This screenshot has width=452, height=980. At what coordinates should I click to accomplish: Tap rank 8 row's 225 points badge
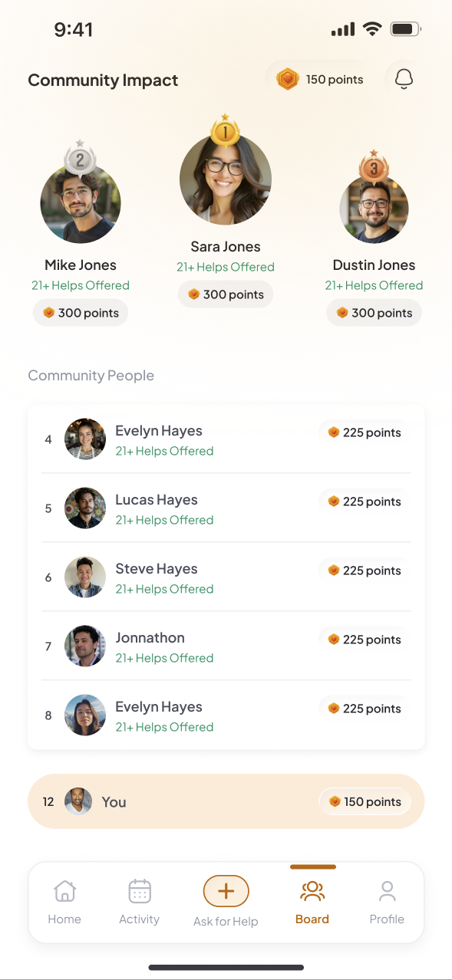[x=365, y=709]
